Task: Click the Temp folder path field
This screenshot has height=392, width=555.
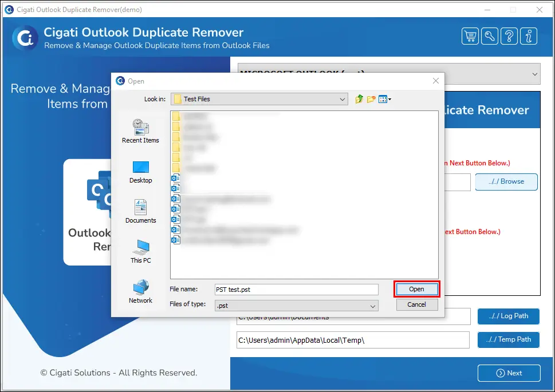Action: (353, 340)
